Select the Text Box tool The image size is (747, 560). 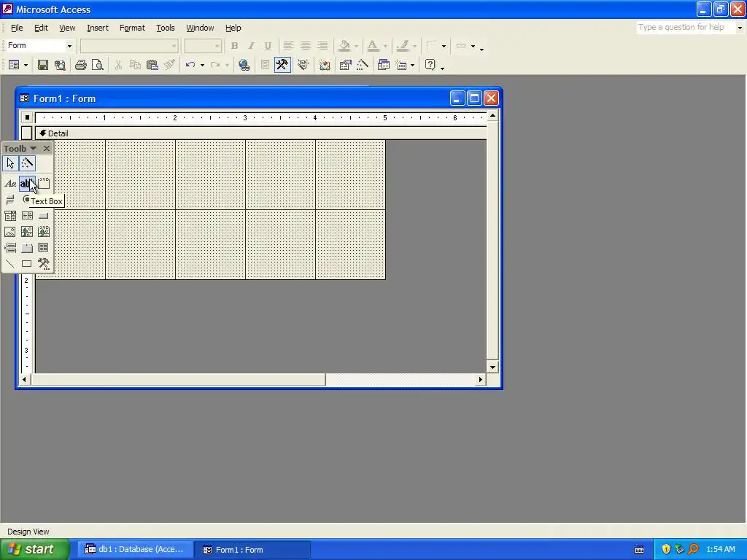(27, 183)
